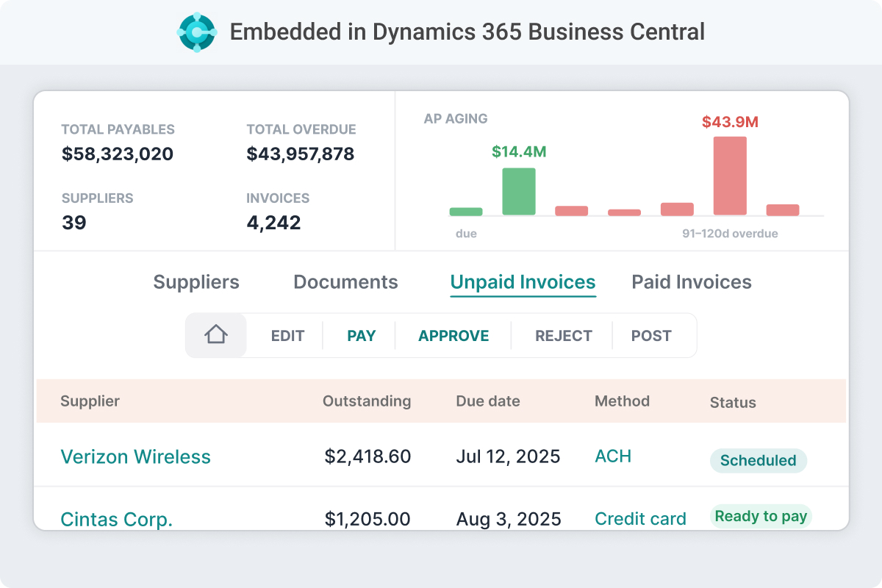Select the REJECT action

tap(564, 336)
